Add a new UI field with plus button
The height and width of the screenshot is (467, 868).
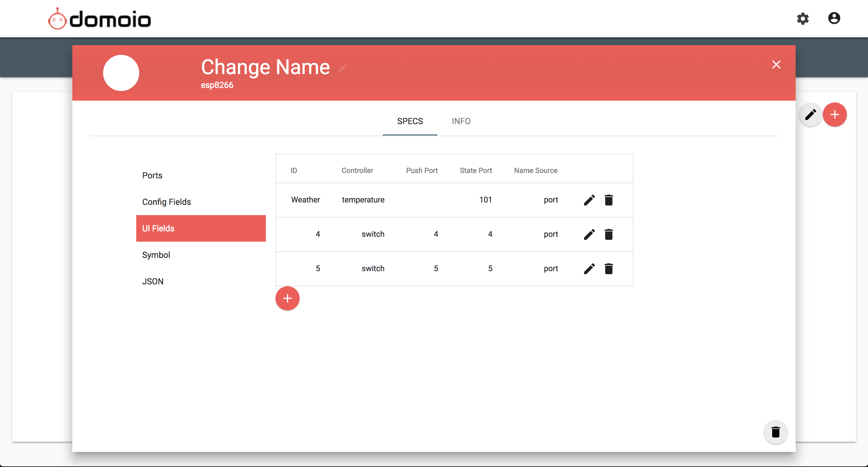pyautogui.click(x=287, y=298)
